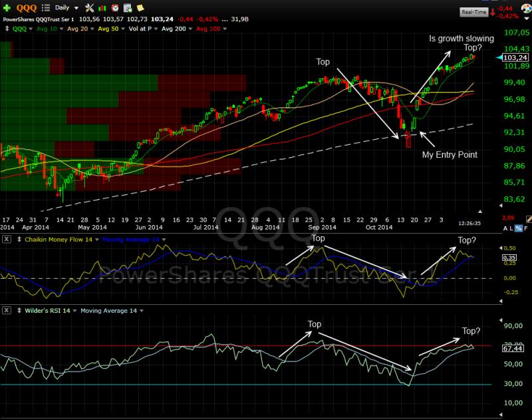532x420 pixels.
Task: Toggle the F scale button
Action: tap(526, 228)
